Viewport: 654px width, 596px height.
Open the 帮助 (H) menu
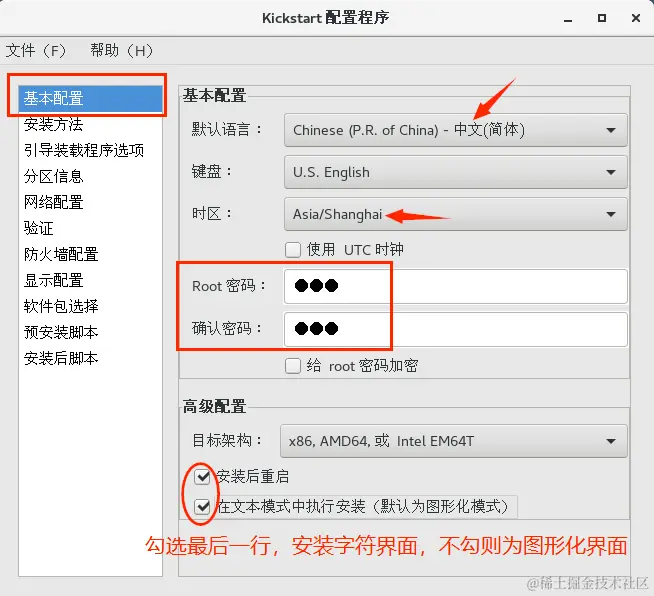(x=121, y=50)
